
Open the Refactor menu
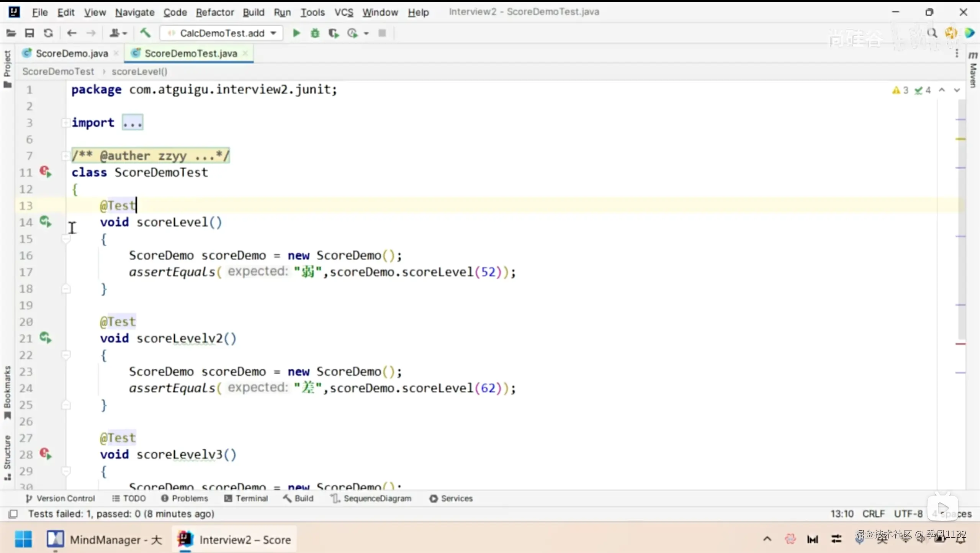tap(214, 12)
